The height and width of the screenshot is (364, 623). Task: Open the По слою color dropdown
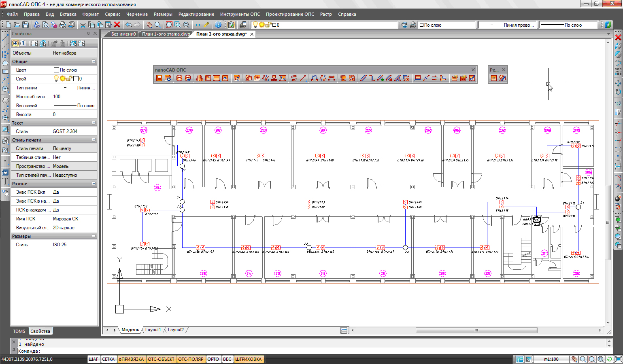pyautogui.click(x=447, y=25)
